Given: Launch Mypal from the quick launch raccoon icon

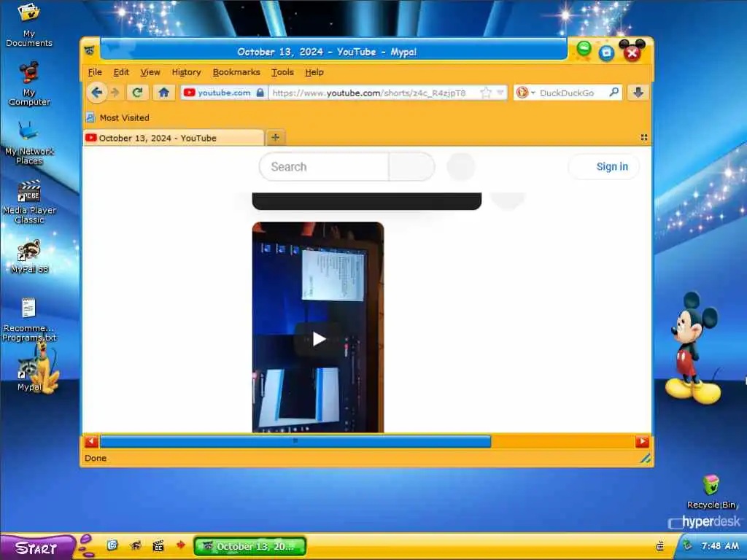Looking at the screenshot, I should click(136, 545).
